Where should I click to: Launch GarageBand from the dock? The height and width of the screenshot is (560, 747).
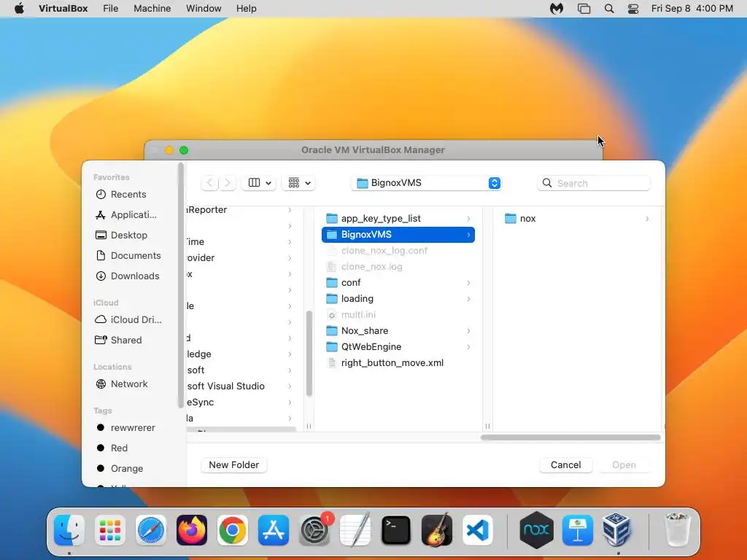437,530
